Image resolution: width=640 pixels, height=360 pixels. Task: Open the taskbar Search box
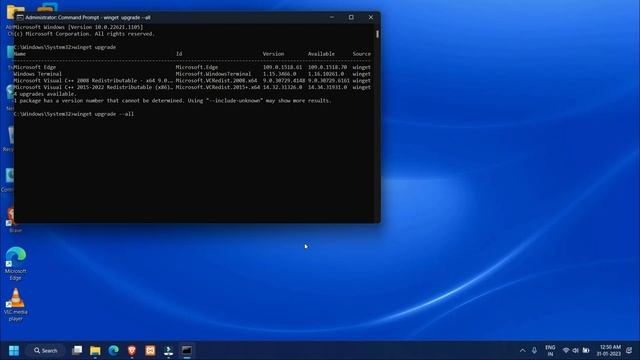coord(46,351)
